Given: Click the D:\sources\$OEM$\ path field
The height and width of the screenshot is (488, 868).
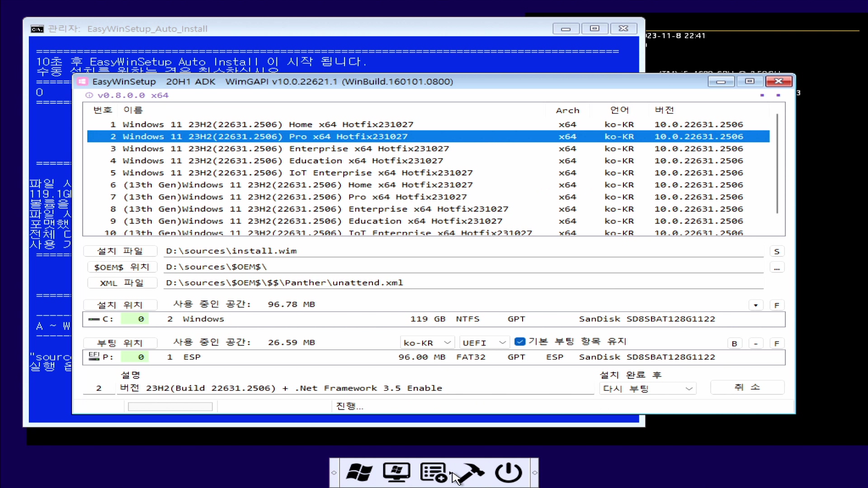Looking at the screenshot, I should pyautogui.click(x=463, y=267).
